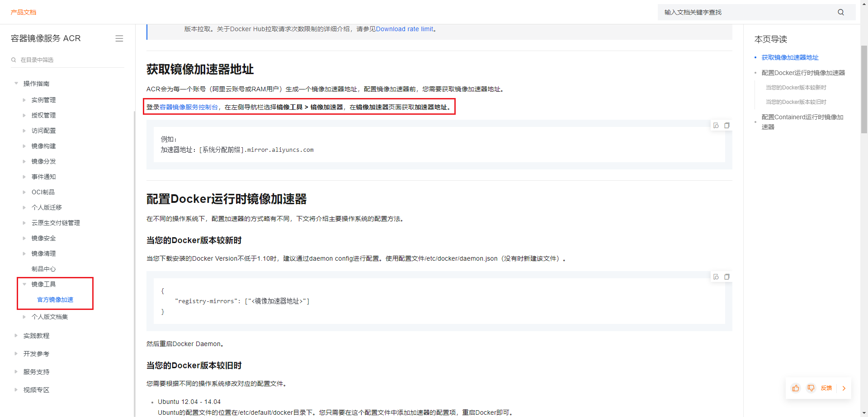
Task: Expand the 实例管理 tree node
Action: point(24,100)
